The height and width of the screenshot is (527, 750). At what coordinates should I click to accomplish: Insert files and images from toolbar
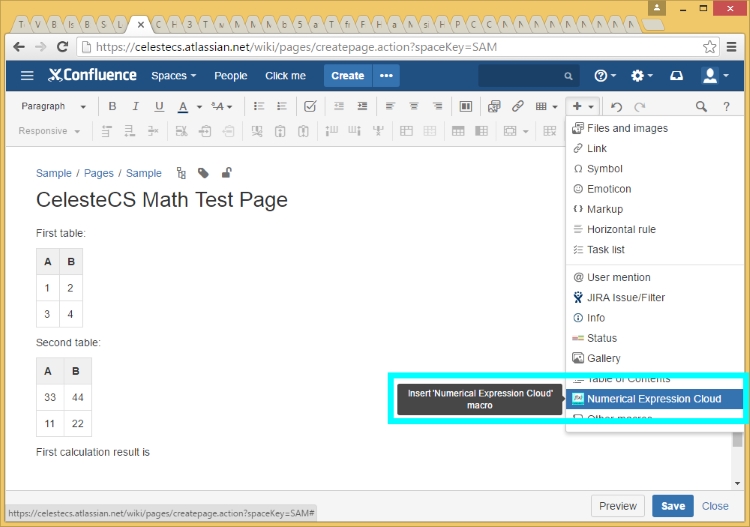pos(494,106)
